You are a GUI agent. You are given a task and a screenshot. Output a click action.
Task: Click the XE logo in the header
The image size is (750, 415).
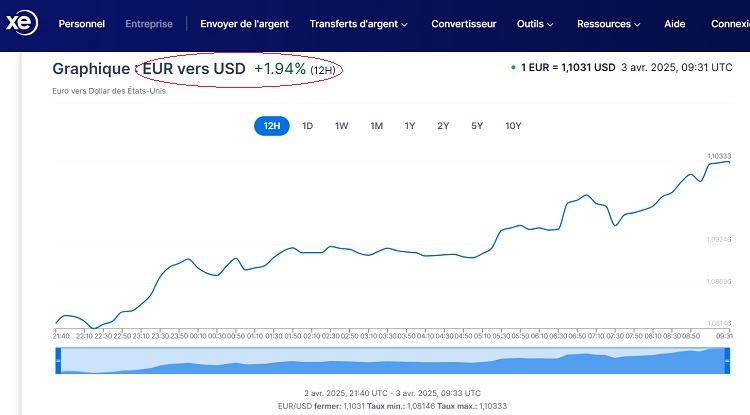pyautogui.click(x=22, y=23)
